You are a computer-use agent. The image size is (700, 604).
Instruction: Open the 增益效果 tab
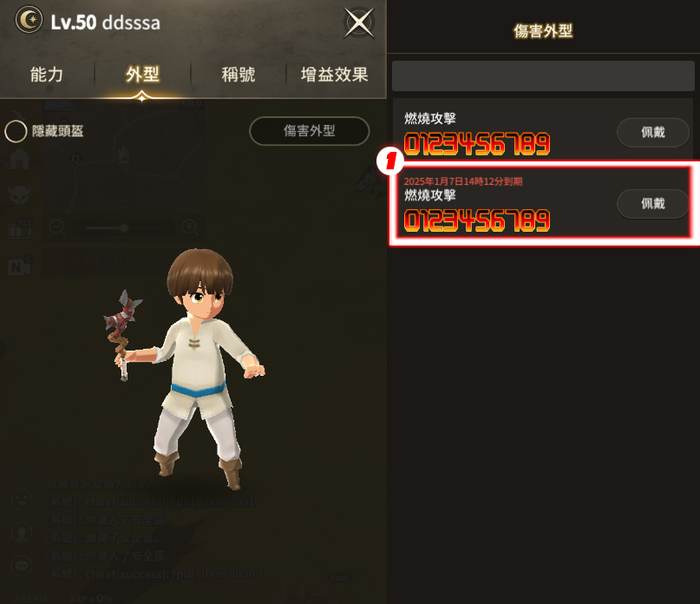point(334,74)
